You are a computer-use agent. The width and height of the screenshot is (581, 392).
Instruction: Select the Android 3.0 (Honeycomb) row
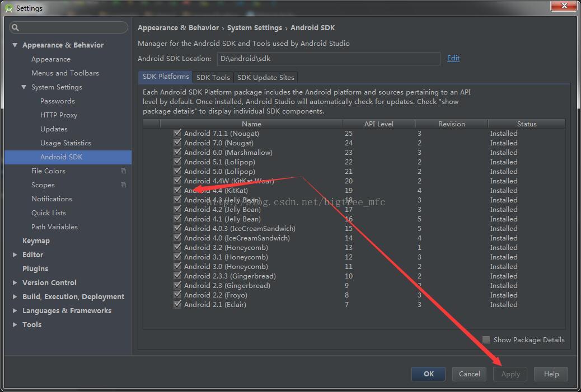pos(354,267)
